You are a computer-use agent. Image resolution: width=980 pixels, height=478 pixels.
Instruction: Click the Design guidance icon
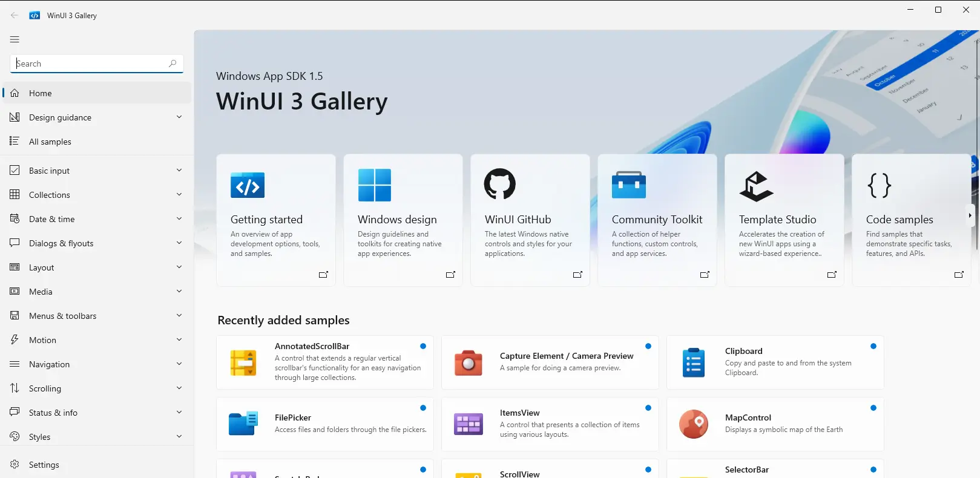(15, 117)
